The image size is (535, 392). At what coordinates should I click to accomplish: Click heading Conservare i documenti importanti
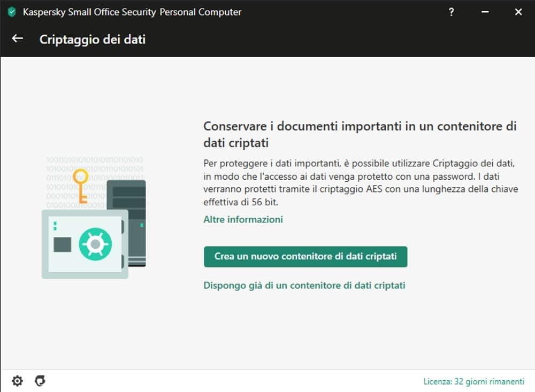click(x=360, y=134)
